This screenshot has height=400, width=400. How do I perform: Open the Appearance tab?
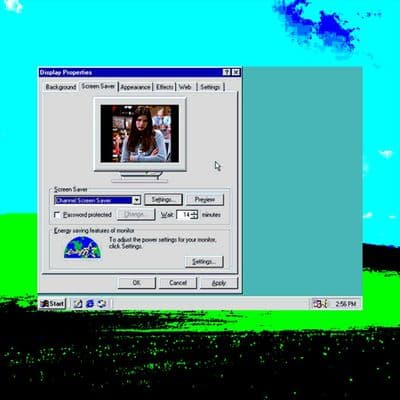135,87
